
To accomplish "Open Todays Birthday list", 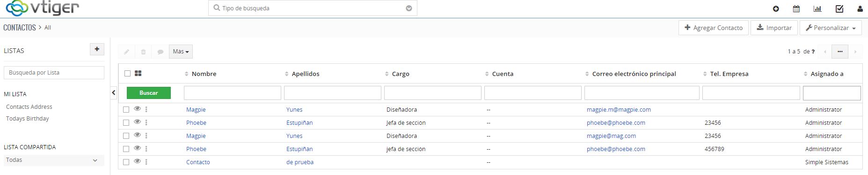I will click(28, 119).
